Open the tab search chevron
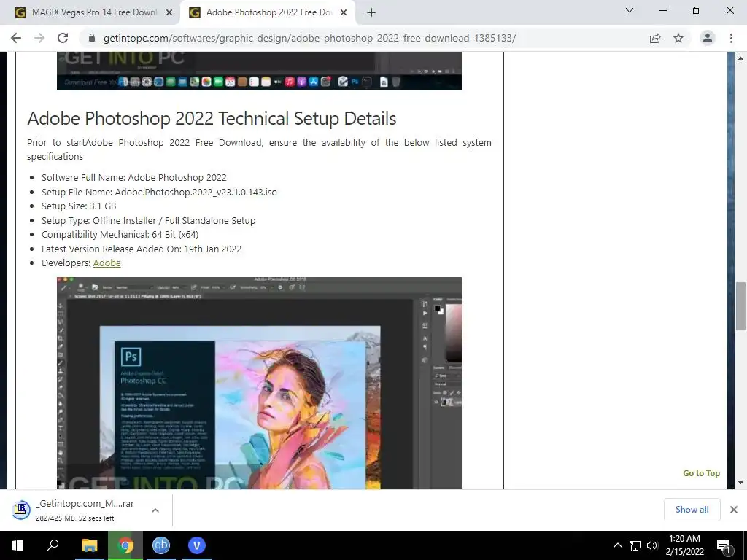Screen dimensions: 747x560 click(630, 10)
